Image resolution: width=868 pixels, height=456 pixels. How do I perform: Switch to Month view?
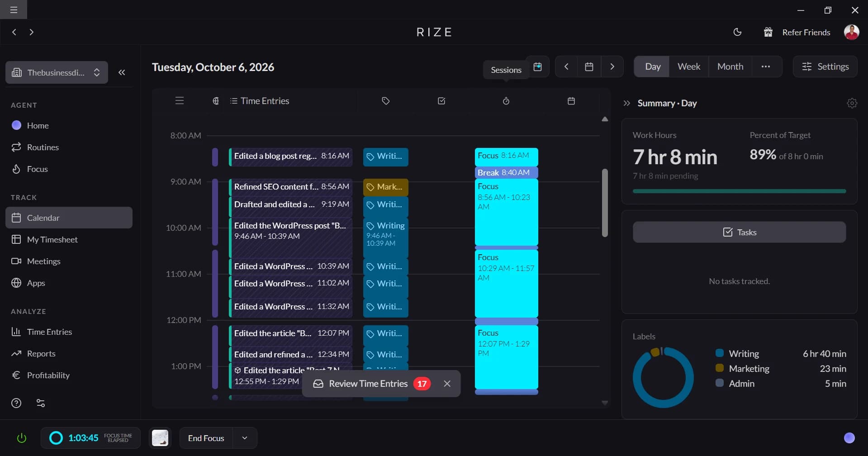tap(730, 66)
